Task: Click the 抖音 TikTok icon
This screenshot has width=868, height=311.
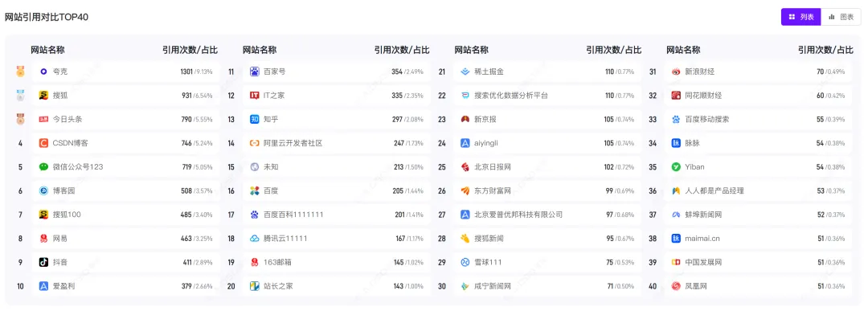Action: click(x=43, y=262)
